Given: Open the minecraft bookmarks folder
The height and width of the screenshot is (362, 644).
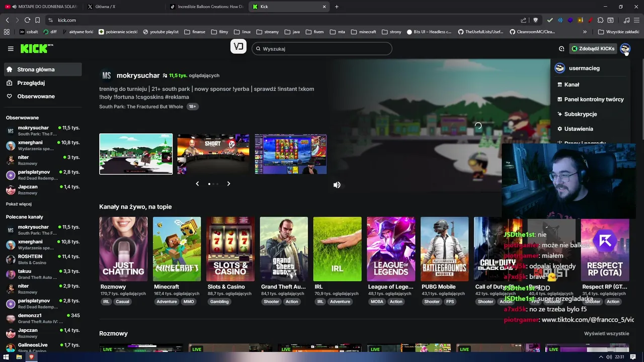Looking at the screenshot, I should coord(363,32).
